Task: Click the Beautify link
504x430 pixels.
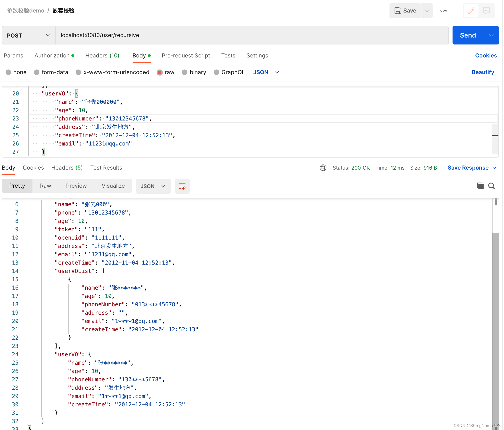Action: pos(483,72)
